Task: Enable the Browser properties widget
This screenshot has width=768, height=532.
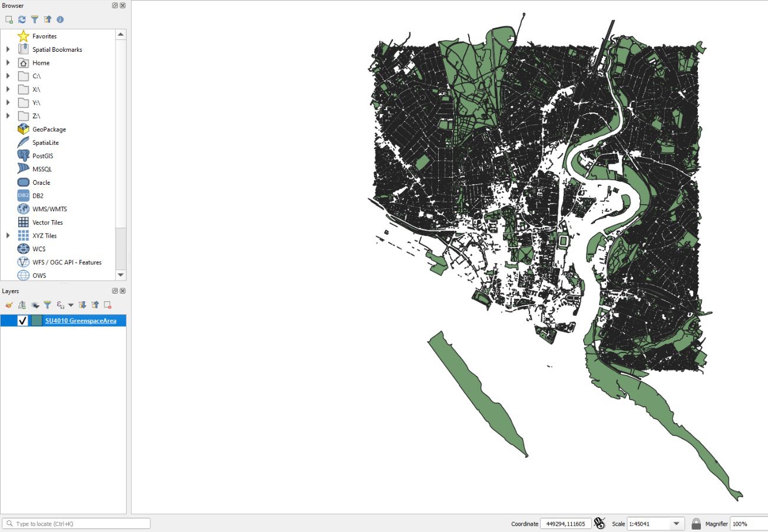Action: coord(61,19)
